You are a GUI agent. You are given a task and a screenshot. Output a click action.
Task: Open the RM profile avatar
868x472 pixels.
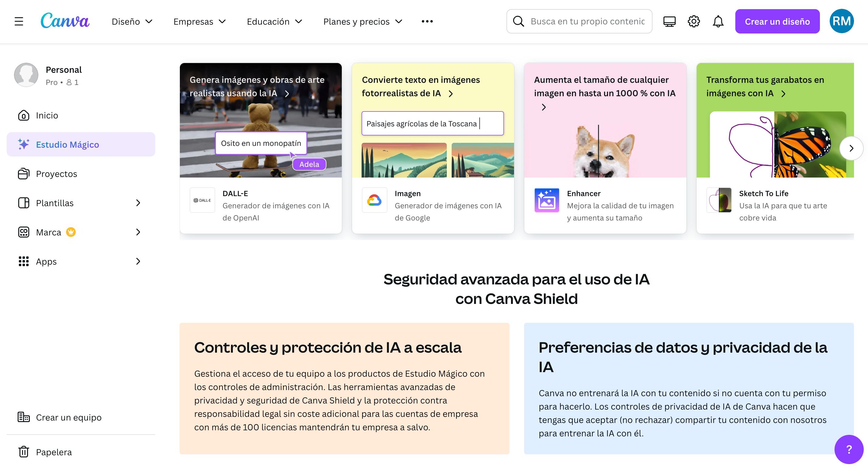[x=842, y=21]
